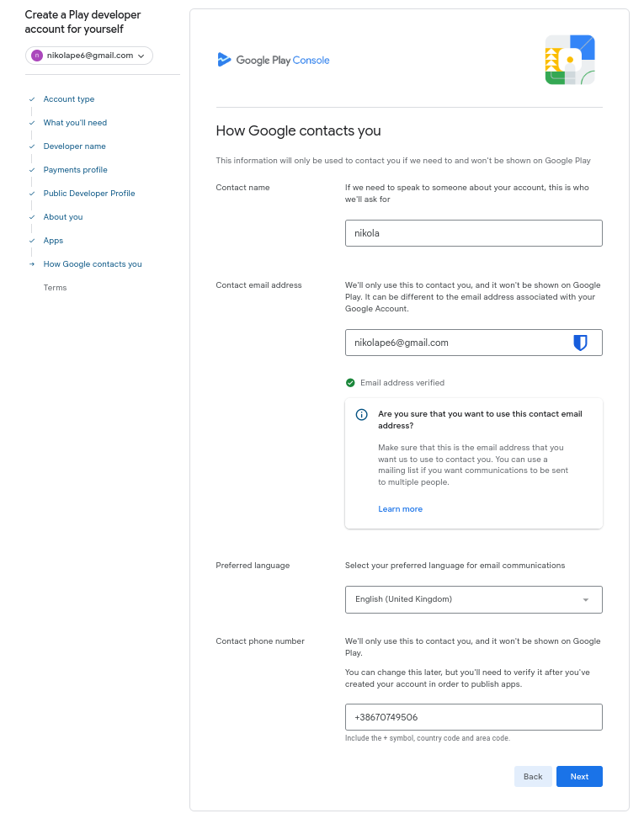
Task: Click the colorful illustration in header corner
Action: (570, 60)
